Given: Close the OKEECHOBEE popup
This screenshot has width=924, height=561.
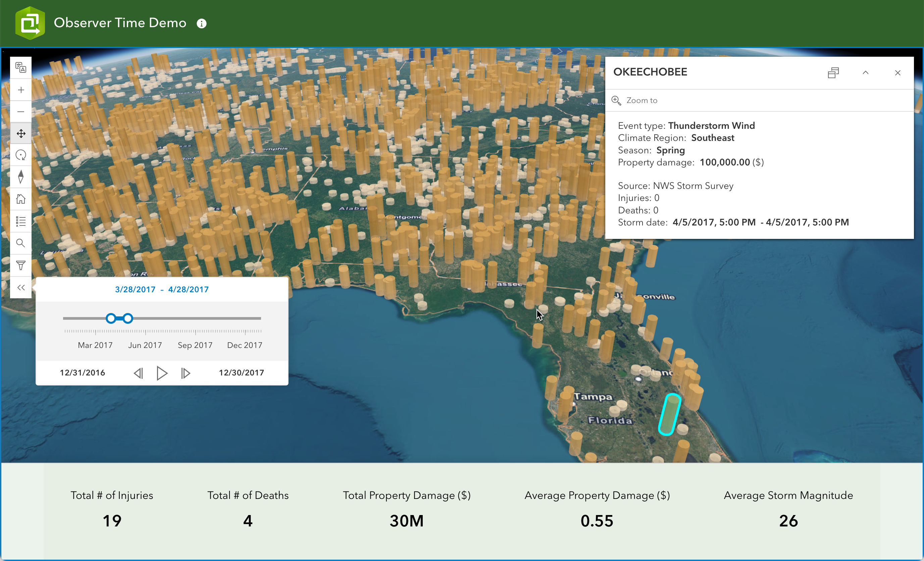Looking at the screenshot, I should [x=898, y=73].
